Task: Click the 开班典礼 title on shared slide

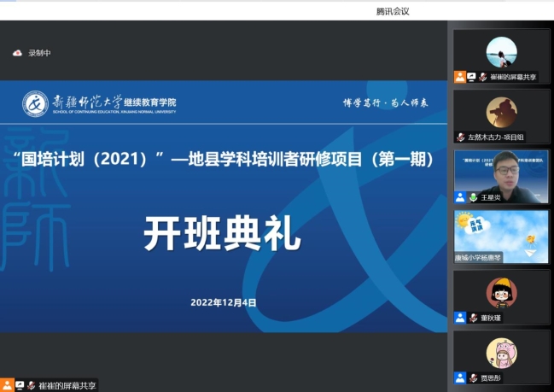Action: click(221, 232)
